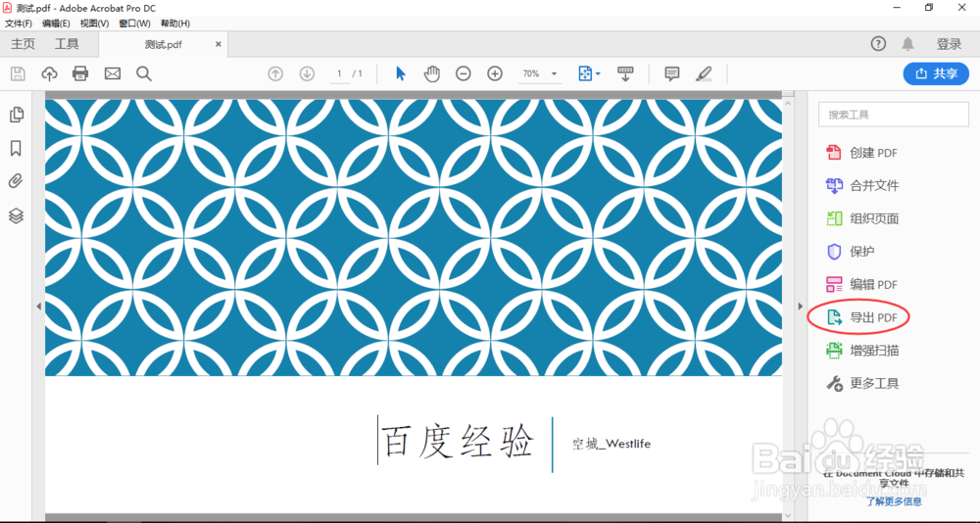
Task: Open the 70% zoom level dropdown
Action: click(x=539, y=73)
